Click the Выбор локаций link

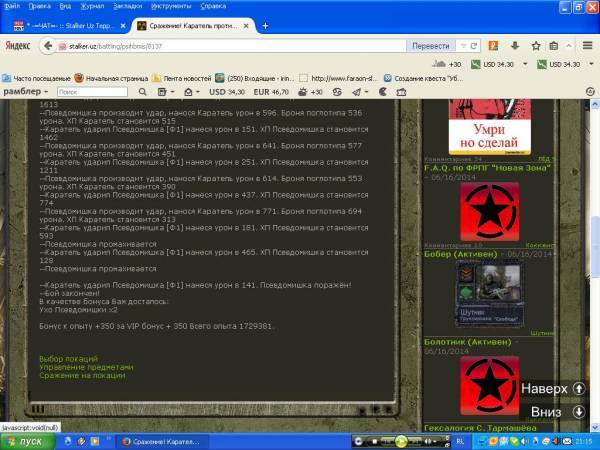point(68,358)
